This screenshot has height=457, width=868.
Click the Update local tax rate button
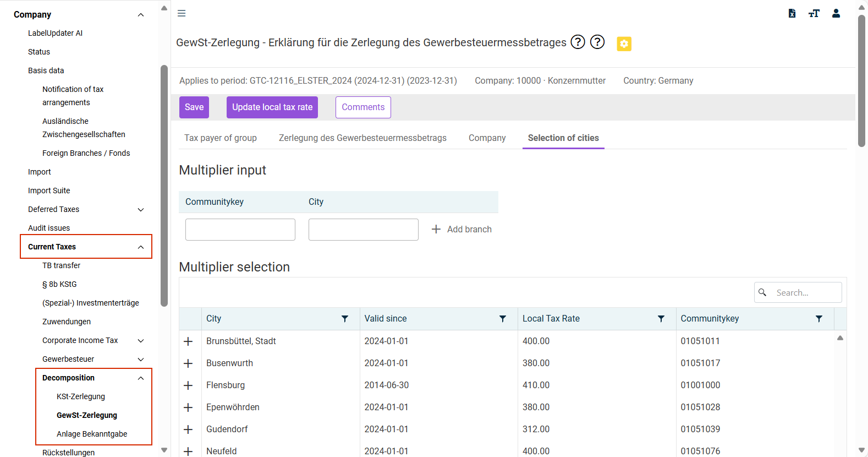(272, 107)
